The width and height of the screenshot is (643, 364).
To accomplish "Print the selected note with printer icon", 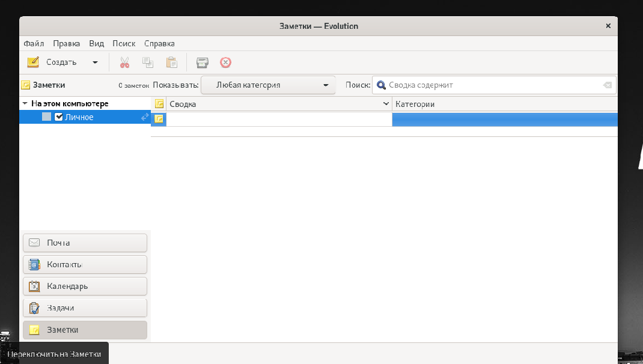I will point(202,62).
